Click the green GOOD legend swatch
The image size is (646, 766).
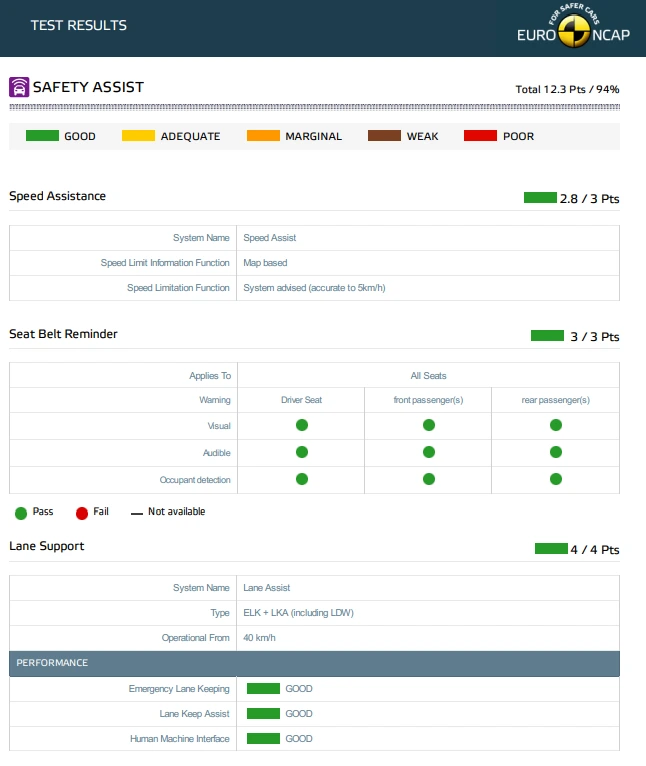[x=43, y=135]
